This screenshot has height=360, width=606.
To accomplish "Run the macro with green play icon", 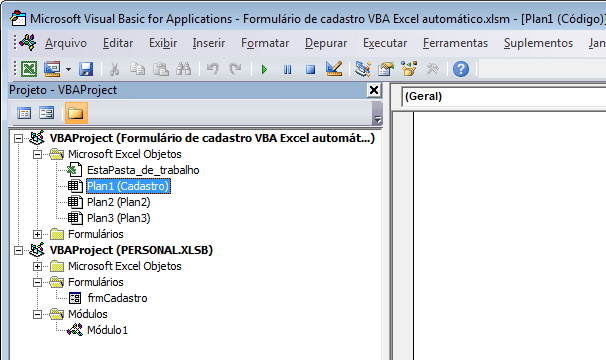I will 264,70.
